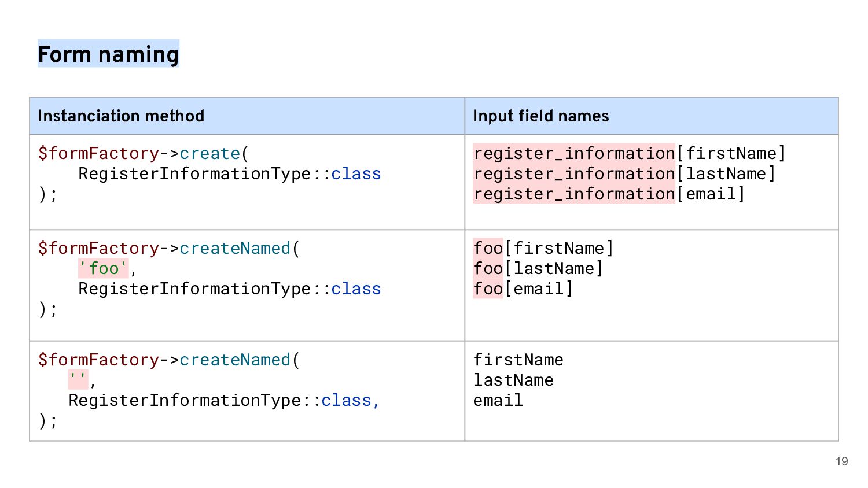Select the "Instanciation method" column header
The image size is (868, 488).
pos(121,116)
